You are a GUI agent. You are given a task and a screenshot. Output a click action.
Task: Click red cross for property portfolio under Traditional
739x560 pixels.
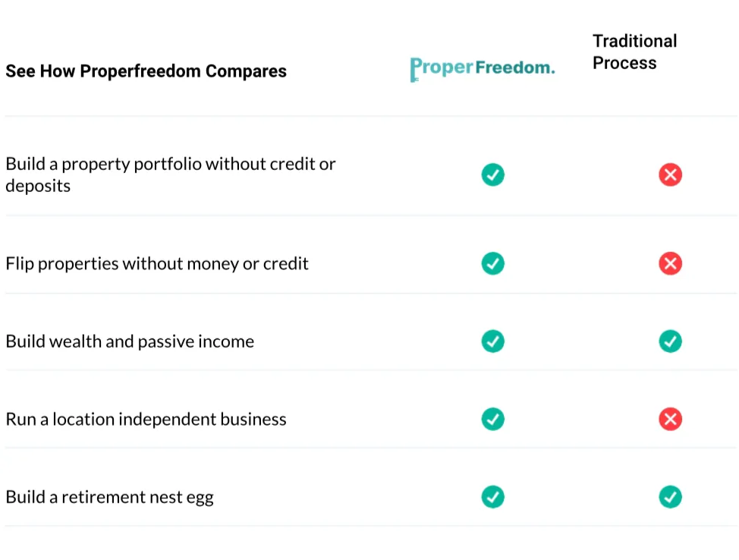tap(670, 175)
